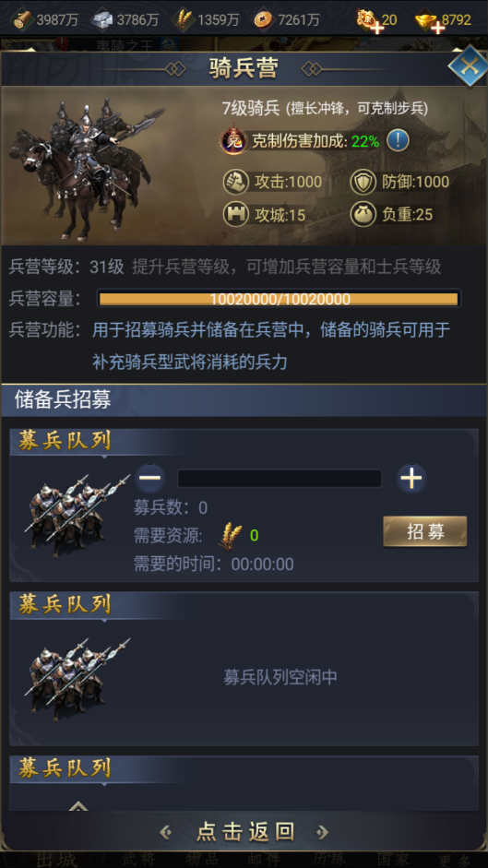Expand the third recruitment queue arrow
The width and height of the screenshot is (488, 868).
pos(78,805)
